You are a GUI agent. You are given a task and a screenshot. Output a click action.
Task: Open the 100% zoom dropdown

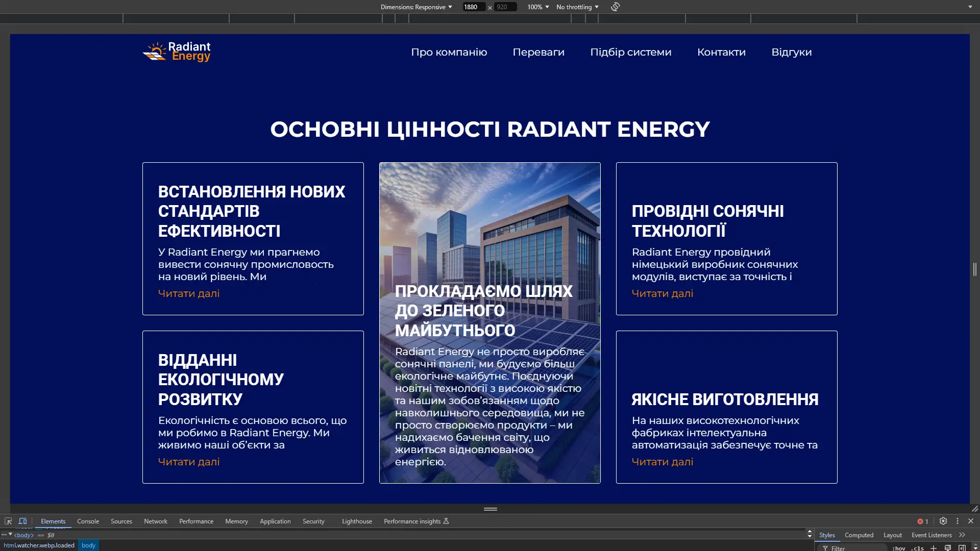tap(538, 7)
